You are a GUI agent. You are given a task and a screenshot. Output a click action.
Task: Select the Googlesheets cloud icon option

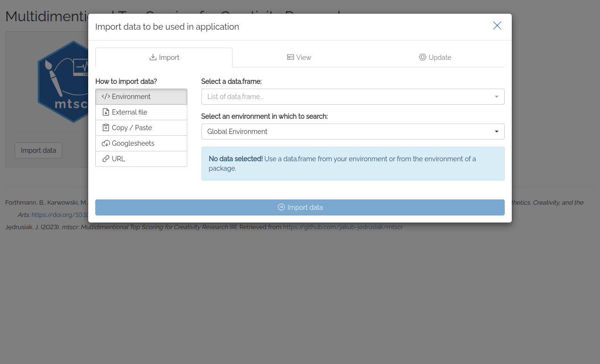pyautogui.click(x=106, y=143)
